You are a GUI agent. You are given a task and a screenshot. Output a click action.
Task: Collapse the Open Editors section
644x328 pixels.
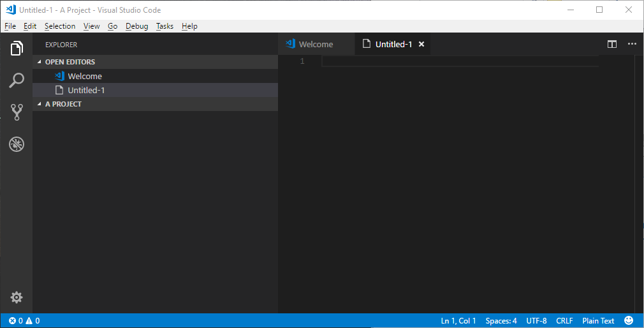tap(40, 62)
